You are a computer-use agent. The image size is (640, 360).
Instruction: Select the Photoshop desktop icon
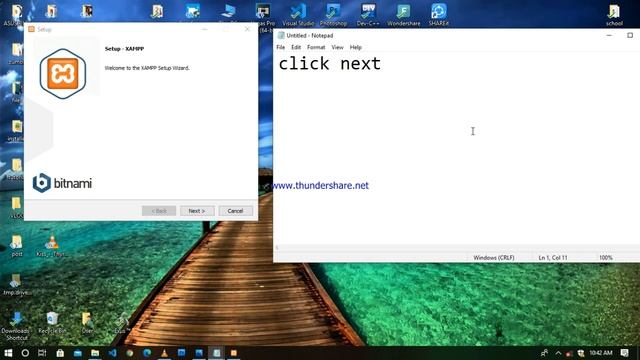[x=333, y=15]
